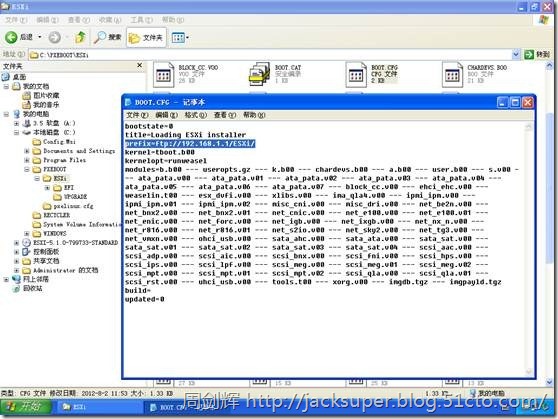Image resolution: width=558 pixels, height=419 pixels.
Task: Open Notepad's 帮助(H) menu
Action: (x=254, y=115)
